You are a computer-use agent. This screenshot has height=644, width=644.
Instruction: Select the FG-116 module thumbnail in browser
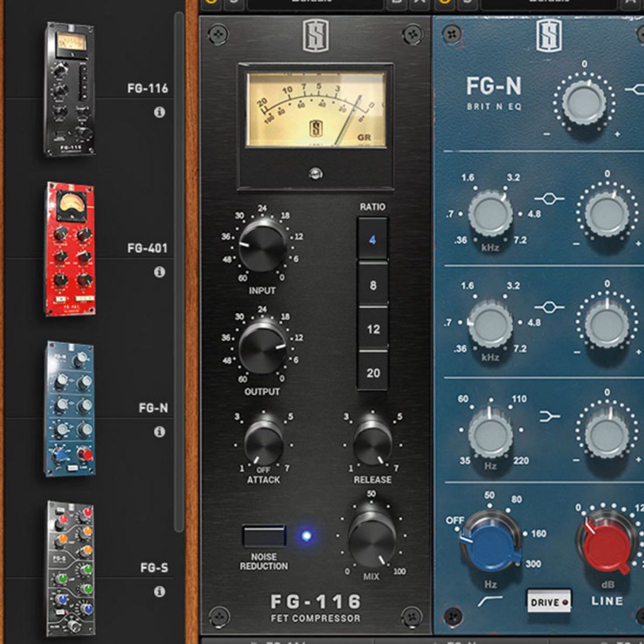[69, 90]
